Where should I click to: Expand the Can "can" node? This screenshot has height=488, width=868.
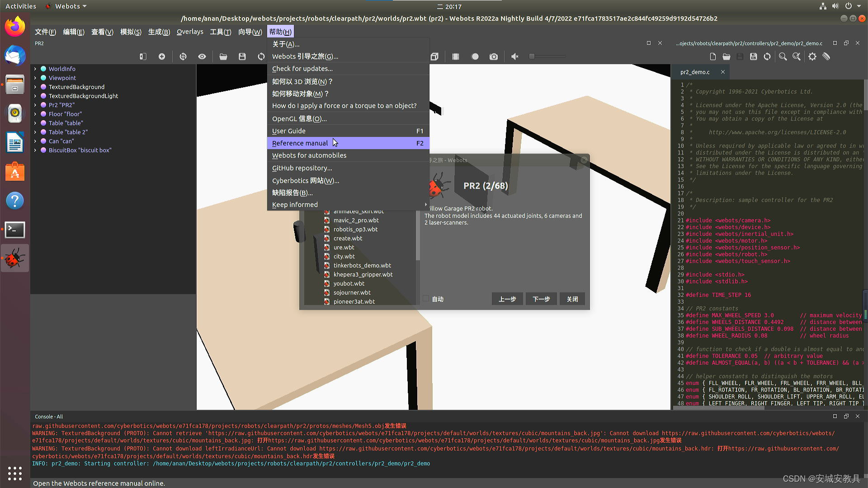tap(35, 141)
